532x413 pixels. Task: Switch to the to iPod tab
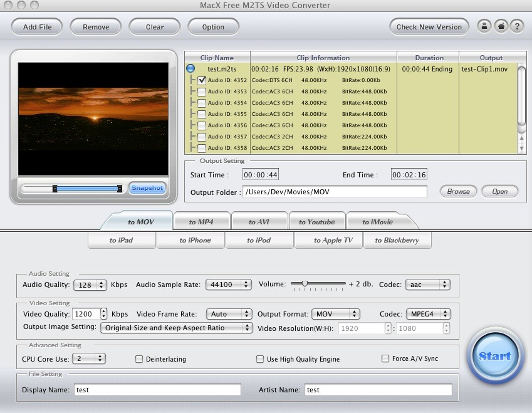click(259, 240)
